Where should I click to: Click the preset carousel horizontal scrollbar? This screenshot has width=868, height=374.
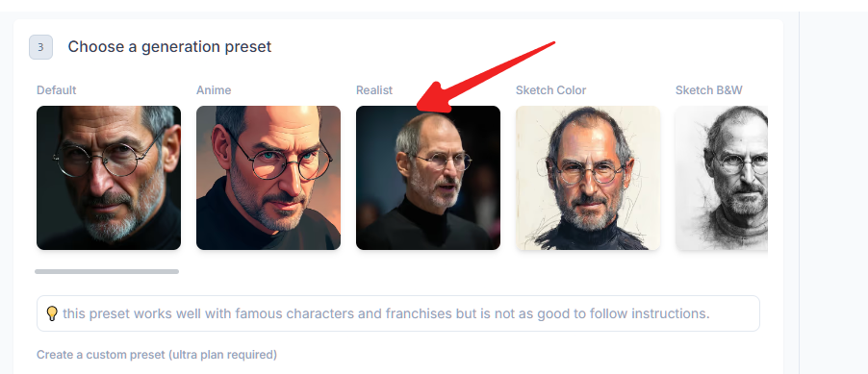pos(107,272)
